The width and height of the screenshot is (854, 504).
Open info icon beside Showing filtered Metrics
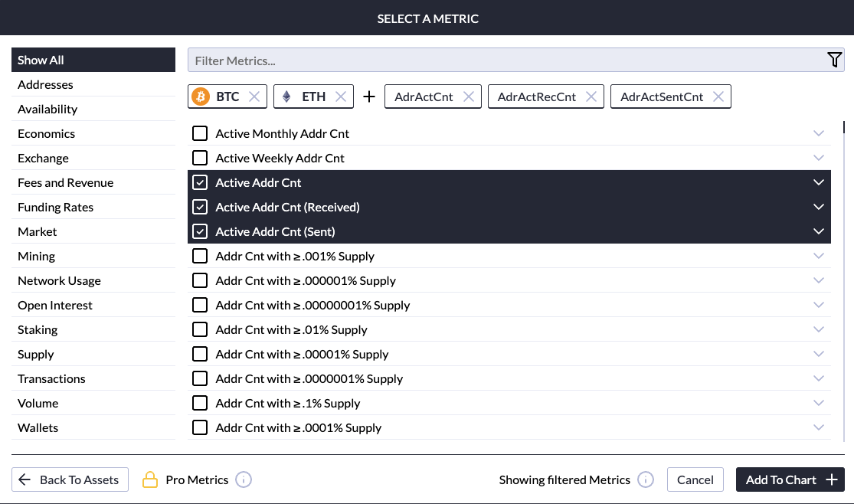click(646, 480)
